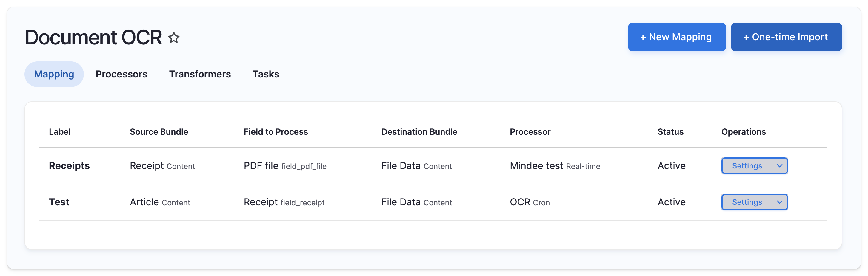
Task: Click the Destination Bundle column header
Action: click(419, 132)
